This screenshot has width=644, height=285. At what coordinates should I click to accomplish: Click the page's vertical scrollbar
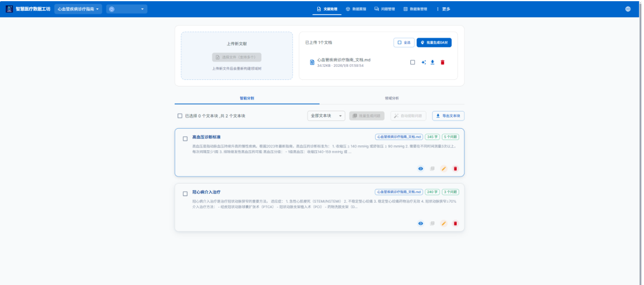tap(642, 142)
